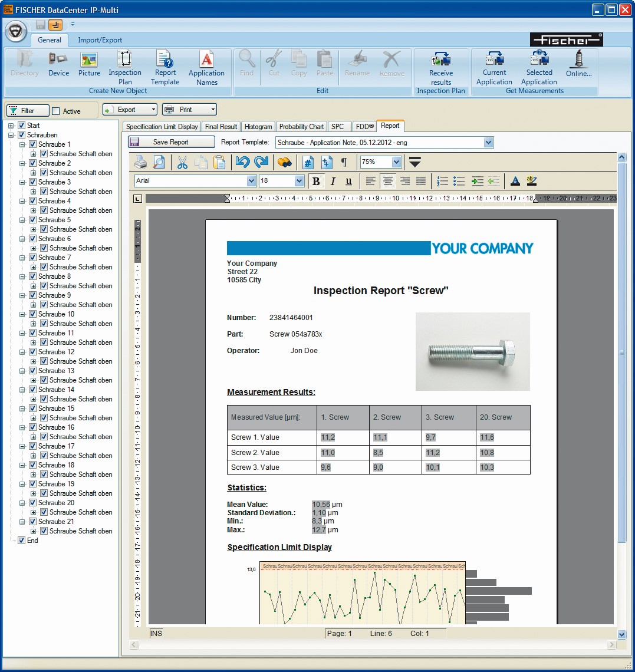Click the undo arrow in report toolbar

coord(242,162)
